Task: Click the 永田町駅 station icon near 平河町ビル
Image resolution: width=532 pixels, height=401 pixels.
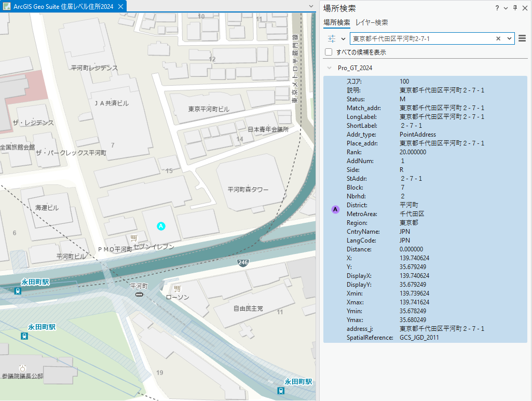Action: pos(18,291)
